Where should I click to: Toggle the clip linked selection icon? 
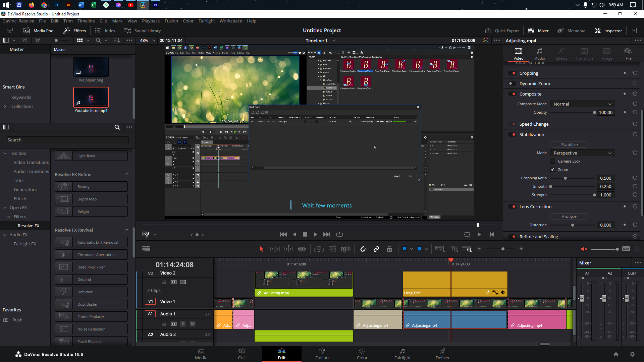tap(376, 249)
